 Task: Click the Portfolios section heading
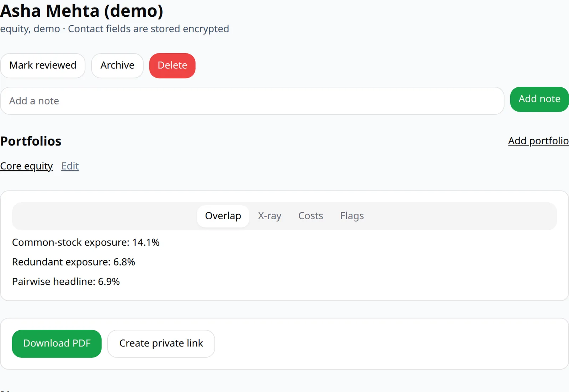[31, 141]
